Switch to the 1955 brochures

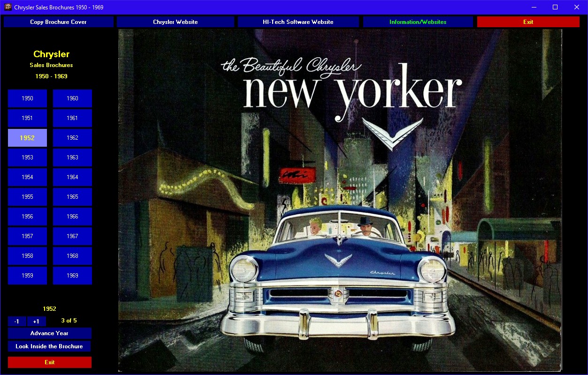(27, 197)
